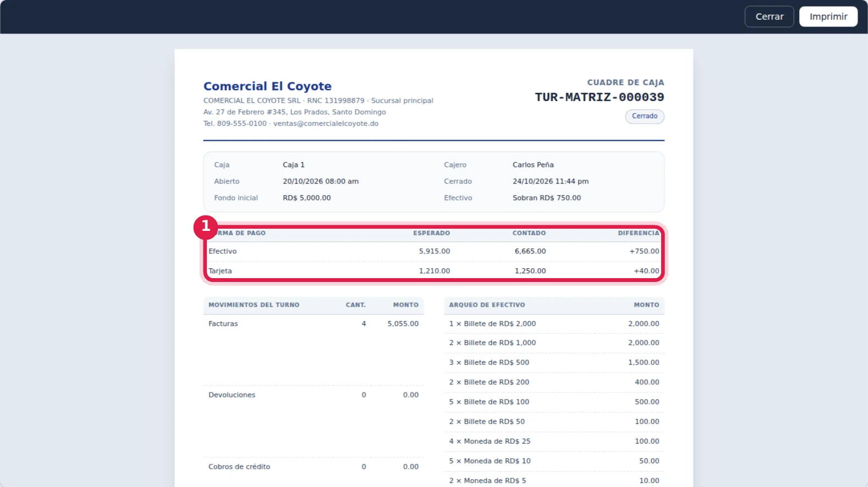Click the closing date 24/10/2026 11:44 pm

point(551,181)
